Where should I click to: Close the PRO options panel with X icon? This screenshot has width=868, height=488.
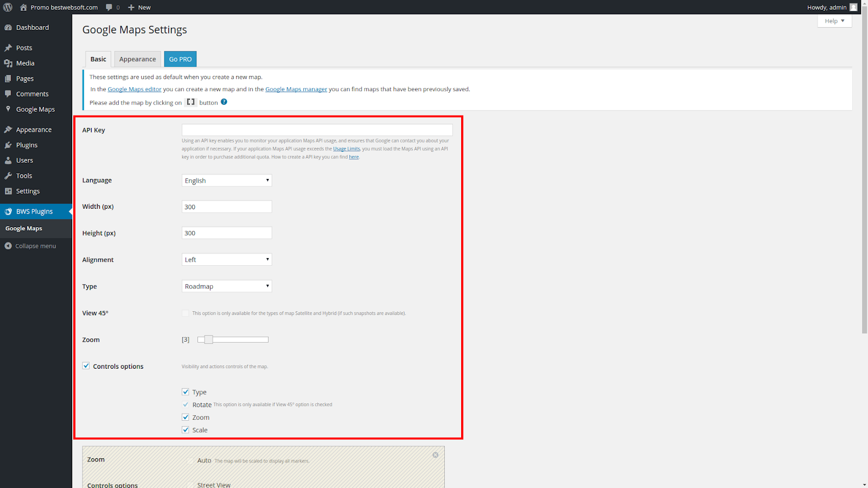435,455
